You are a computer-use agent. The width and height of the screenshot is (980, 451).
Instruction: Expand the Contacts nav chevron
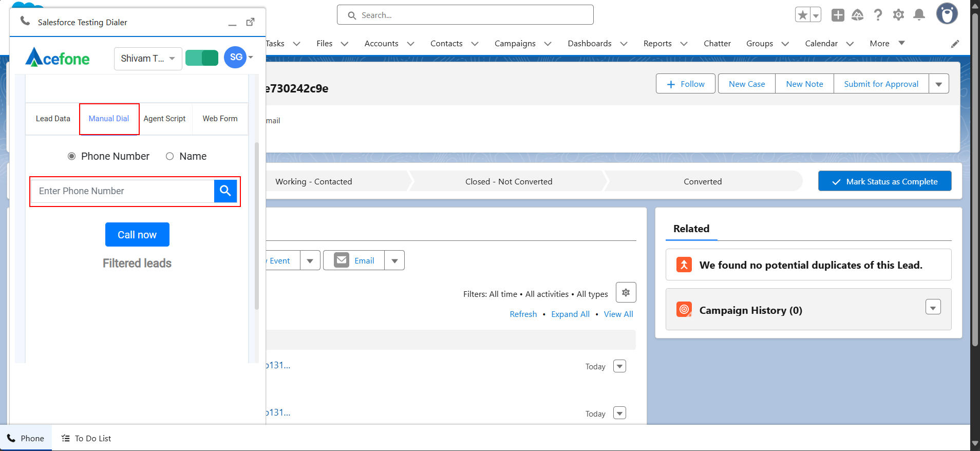(475, 44)
